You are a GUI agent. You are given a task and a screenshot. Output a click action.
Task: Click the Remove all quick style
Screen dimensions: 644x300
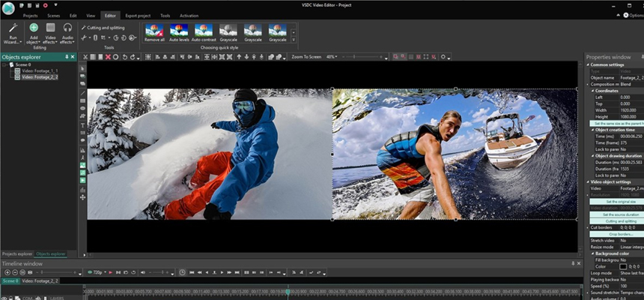(154, 31)
